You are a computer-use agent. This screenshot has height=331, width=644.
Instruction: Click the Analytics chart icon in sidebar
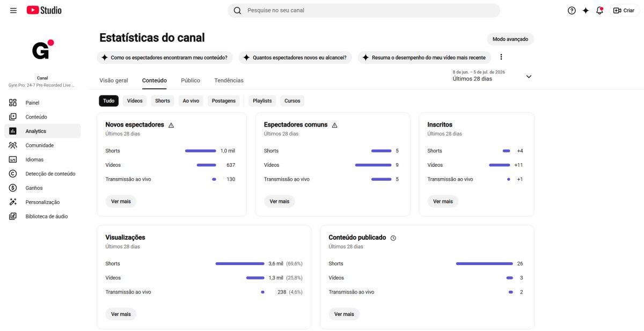13,131
